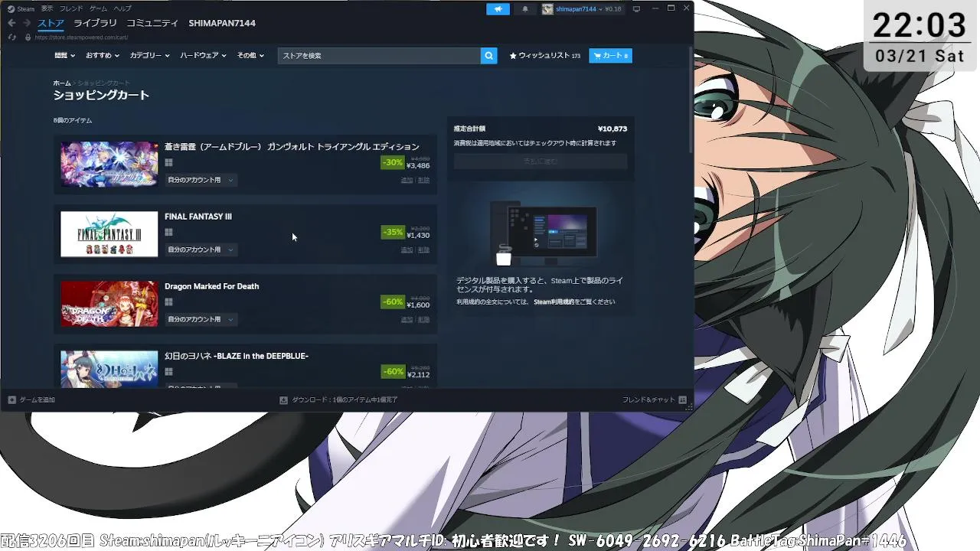Expand the その他 dropdown menu

(250, 56)
